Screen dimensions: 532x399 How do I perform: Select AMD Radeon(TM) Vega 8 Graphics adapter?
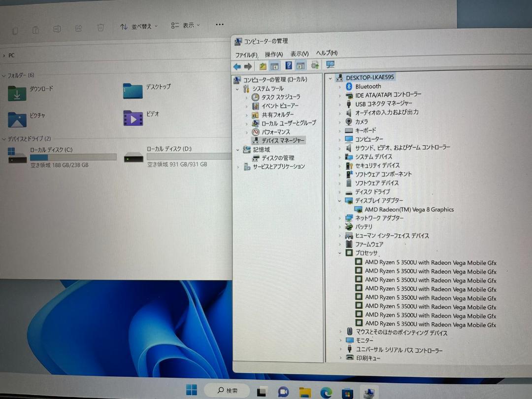pos(409,210)
